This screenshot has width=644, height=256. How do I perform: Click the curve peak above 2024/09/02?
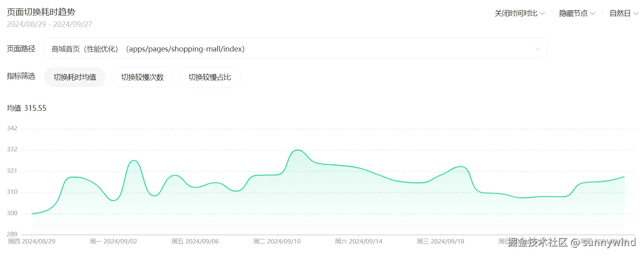pos(134,161)
